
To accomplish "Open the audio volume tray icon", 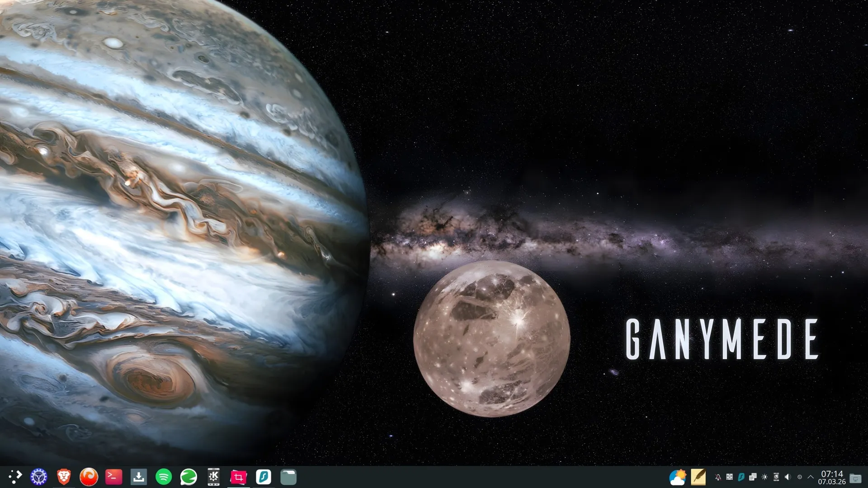I will (x=788, y=477).
